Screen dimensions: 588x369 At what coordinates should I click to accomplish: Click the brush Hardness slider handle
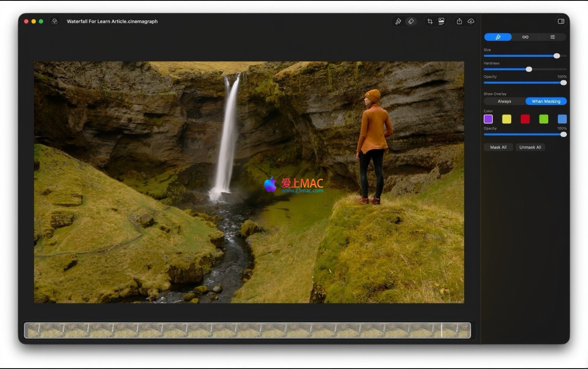529,69
